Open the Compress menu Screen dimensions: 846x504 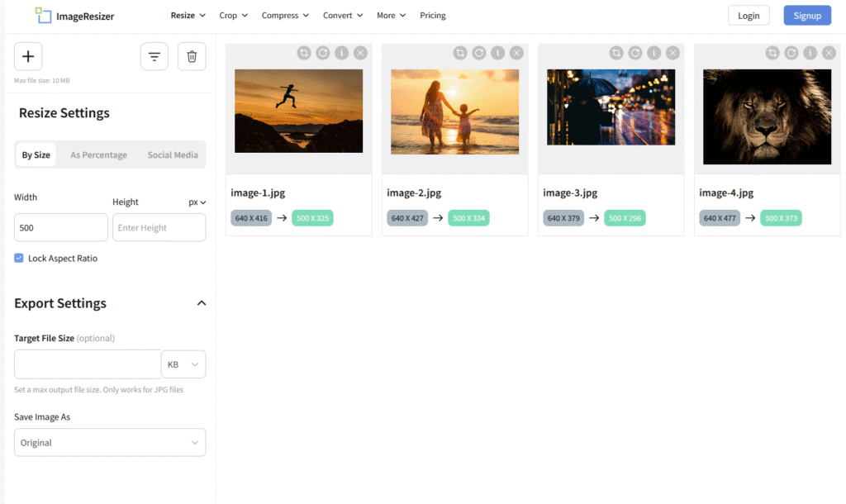(x=285, y=15)
